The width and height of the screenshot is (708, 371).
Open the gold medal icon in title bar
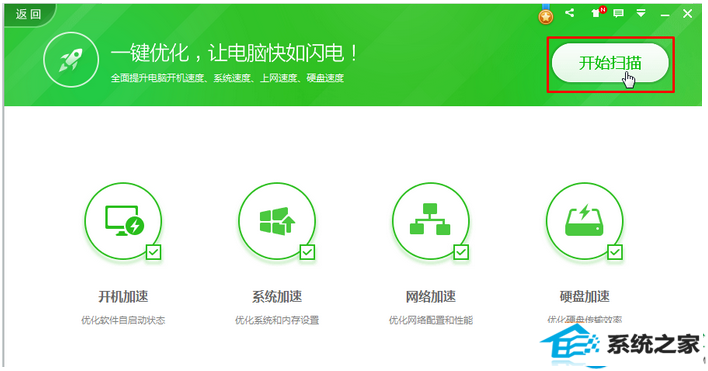click(x=546, y=14)
